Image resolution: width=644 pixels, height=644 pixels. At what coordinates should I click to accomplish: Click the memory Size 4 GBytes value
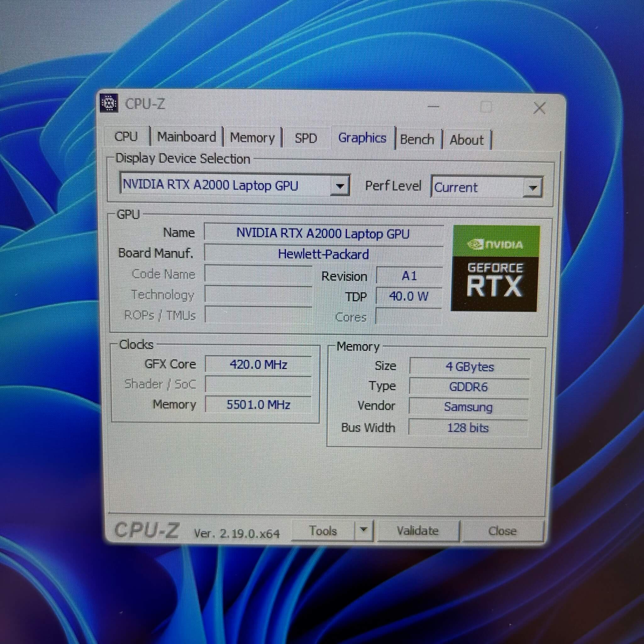click(469, 367)
